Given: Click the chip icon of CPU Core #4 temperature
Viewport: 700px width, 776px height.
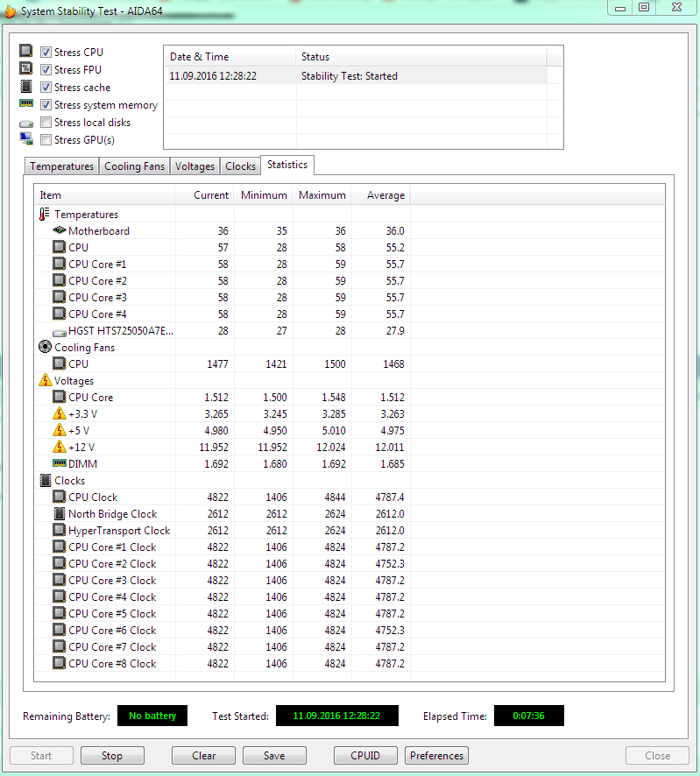Looking at the screenshot, I should (60, 314).
